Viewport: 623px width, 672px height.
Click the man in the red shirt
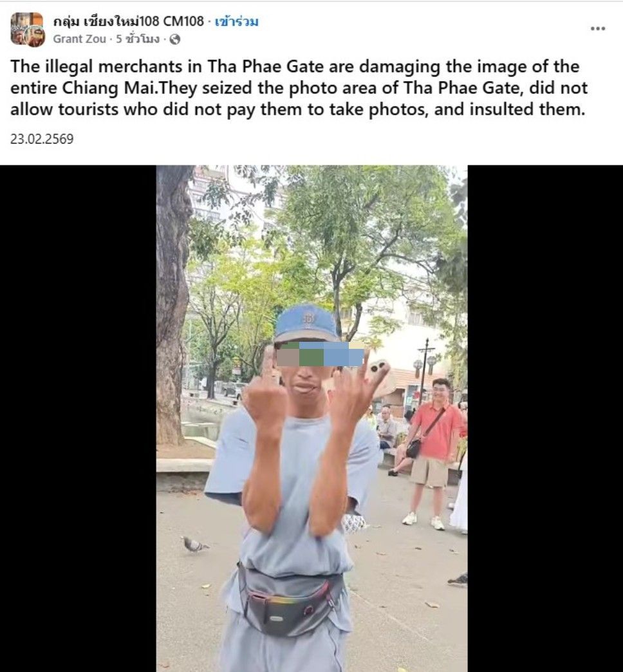(432, 452)
